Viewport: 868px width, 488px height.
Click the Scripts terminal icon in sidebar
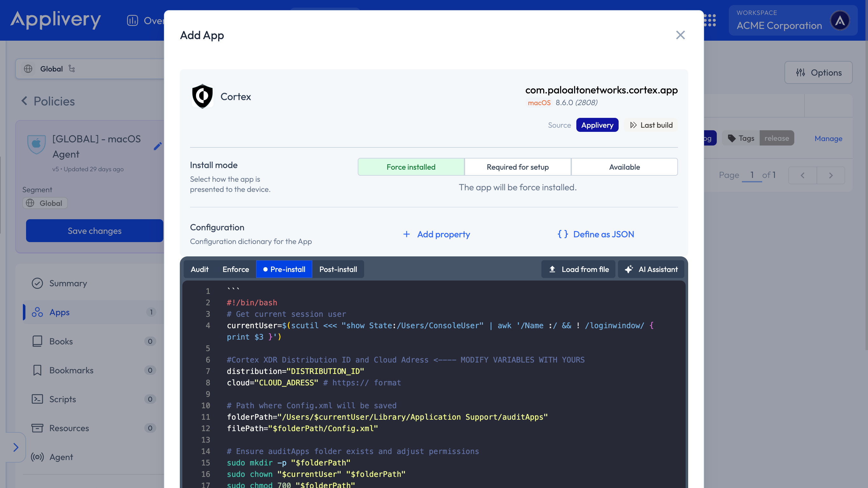37,399
